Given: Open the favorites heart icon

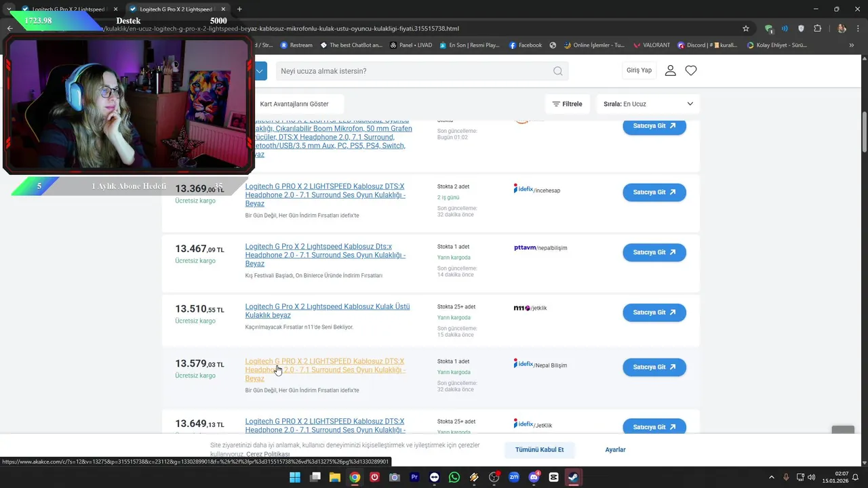Looking at the screenshot, I should (x=691, y=70).
